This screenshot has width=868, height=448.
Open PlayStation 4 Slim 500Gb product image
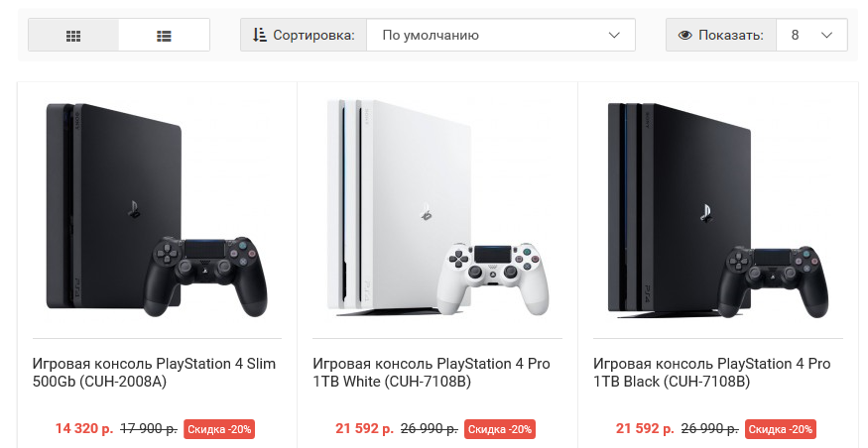point(157,210)
